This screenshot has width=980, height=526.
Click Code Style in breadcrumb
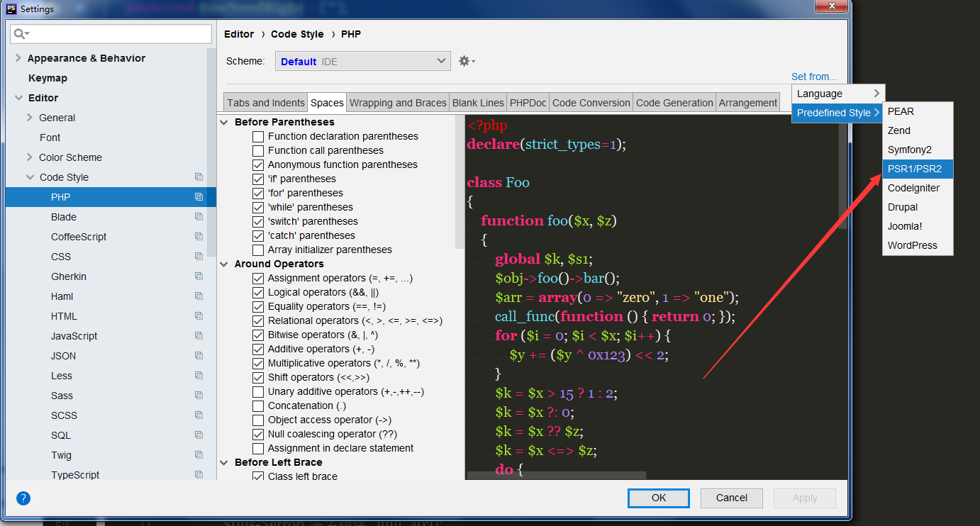(x=297, y=34)
